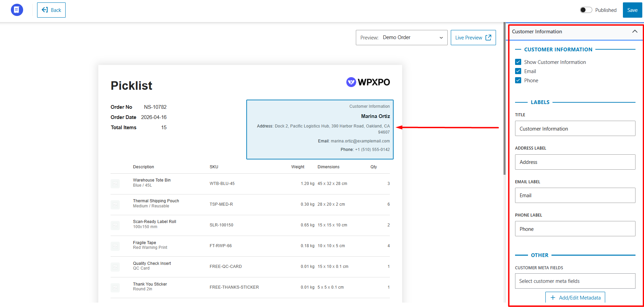Click the Fragile Tape item name

point(145,243)
